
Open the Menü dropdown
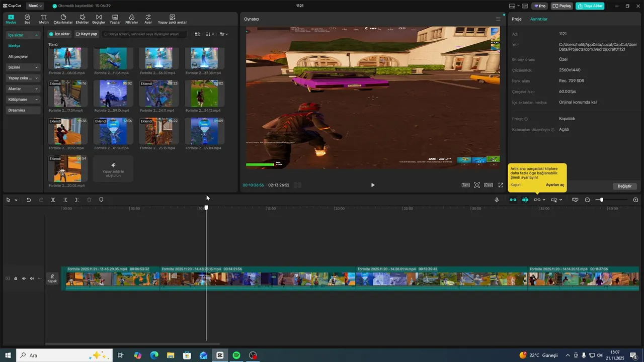35,6
